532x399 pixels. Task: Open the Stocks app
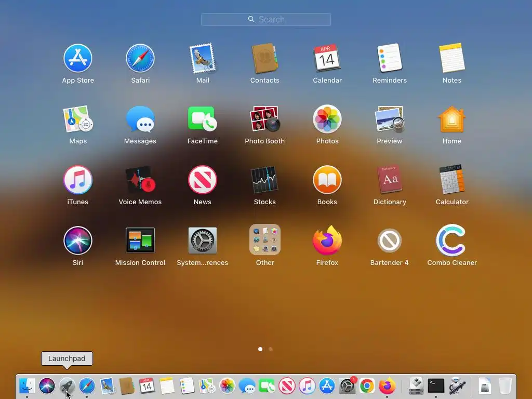point(264,180)
